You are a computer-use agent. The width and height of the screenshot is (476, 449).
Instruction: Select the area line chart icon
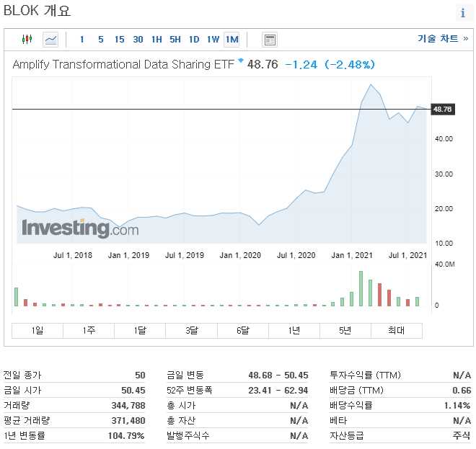click(x=50, y=40)
